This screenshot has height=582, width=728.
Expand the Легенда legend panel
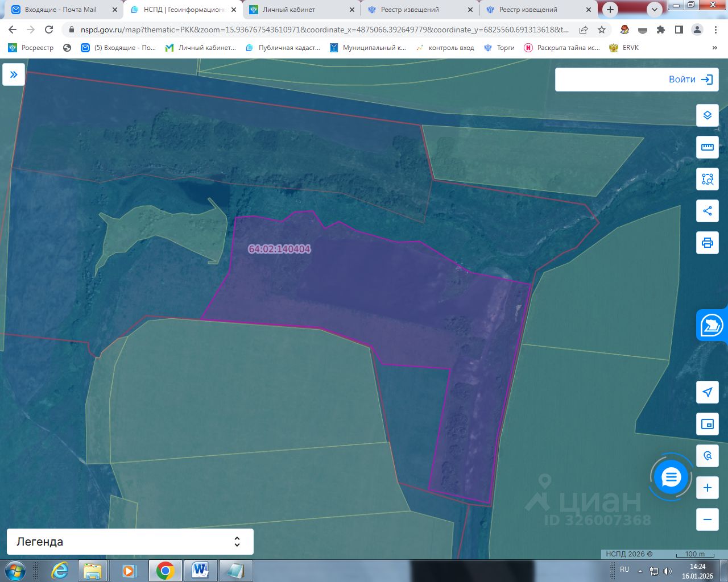[x=130, y=542]
